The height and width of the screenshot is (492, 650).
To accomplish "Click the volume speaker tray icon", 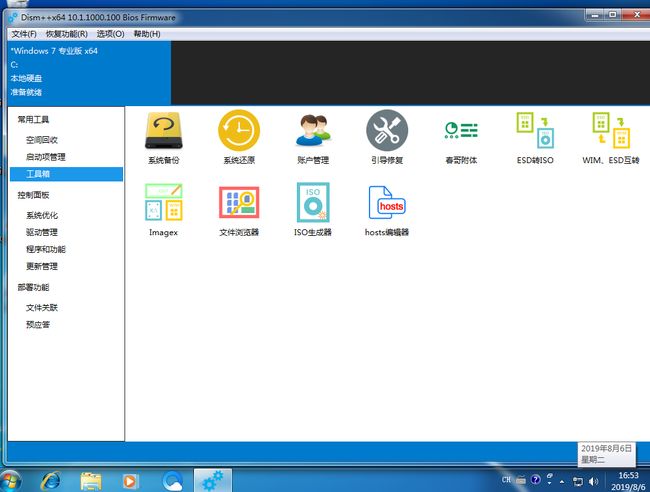I will click(594, 481).
